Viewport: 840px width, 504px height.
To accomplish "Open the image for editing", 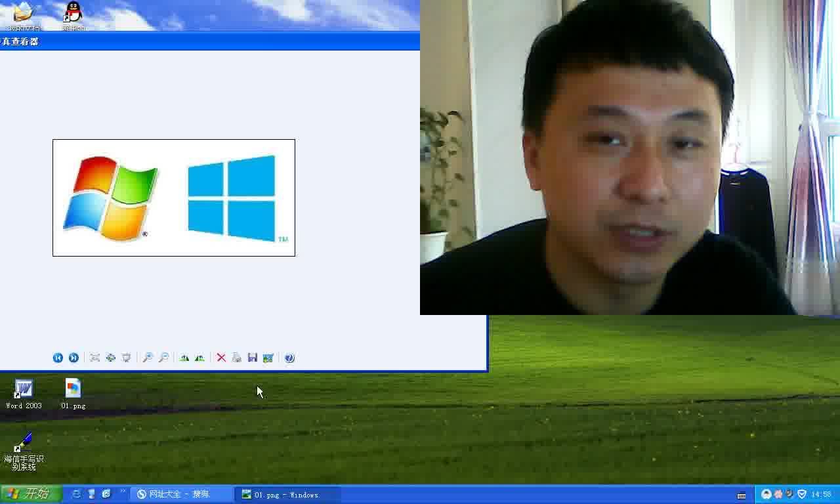I will 267,358.
